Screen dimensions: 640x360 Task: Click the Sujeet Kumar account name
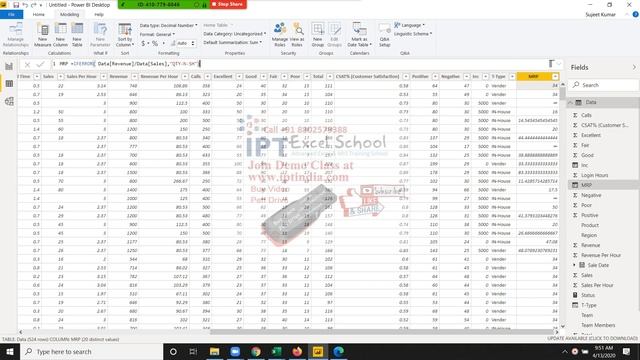point(600,15)
